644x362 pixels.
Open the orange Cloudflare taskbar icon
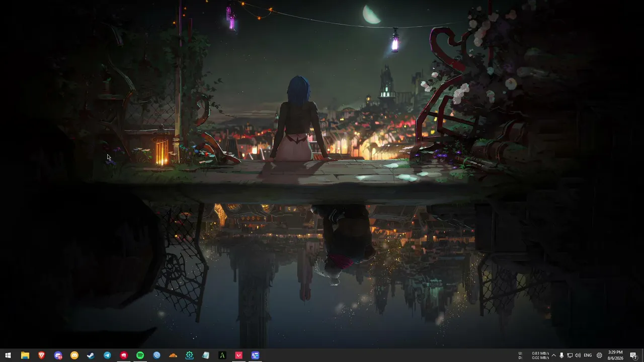(x=173, y=355)
